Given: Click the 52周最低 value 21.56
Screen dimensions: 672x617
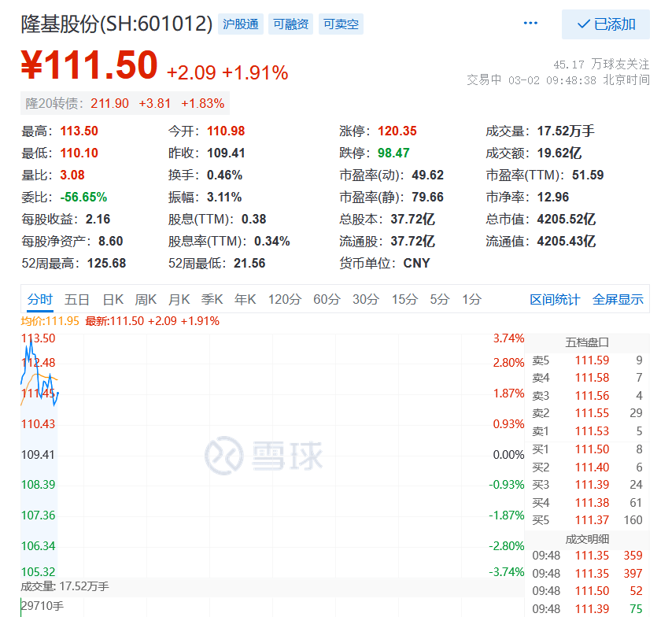Looking at the screenshot, I should point(249,264).
